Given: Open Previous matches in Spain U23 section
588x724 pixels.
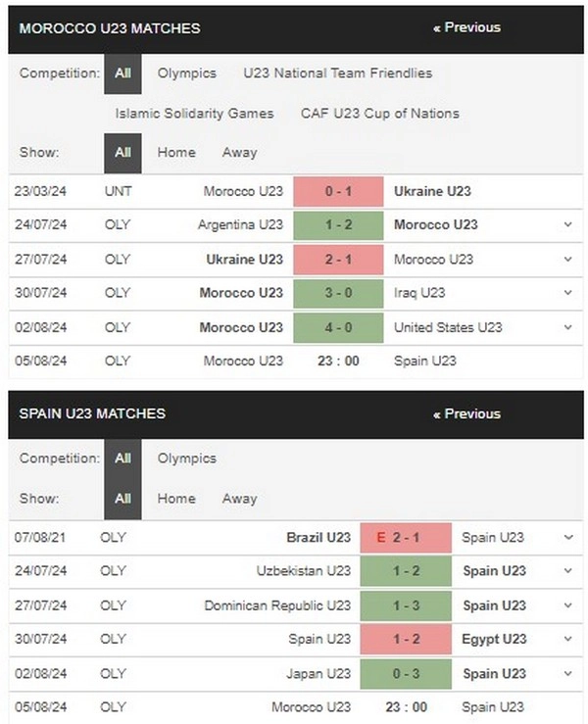Looking at the screenshot, I should (466, 413).
